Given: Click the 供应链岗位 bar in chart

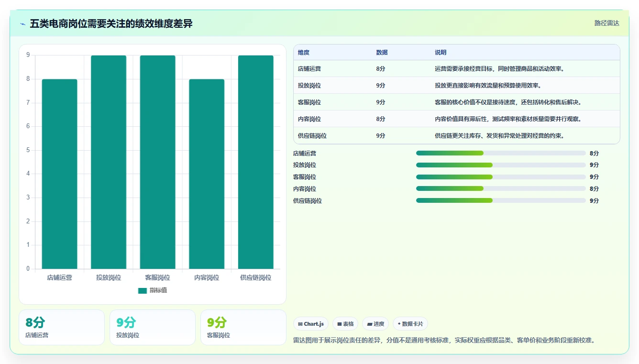Looking at the screenshot, I should click(255, 162).
